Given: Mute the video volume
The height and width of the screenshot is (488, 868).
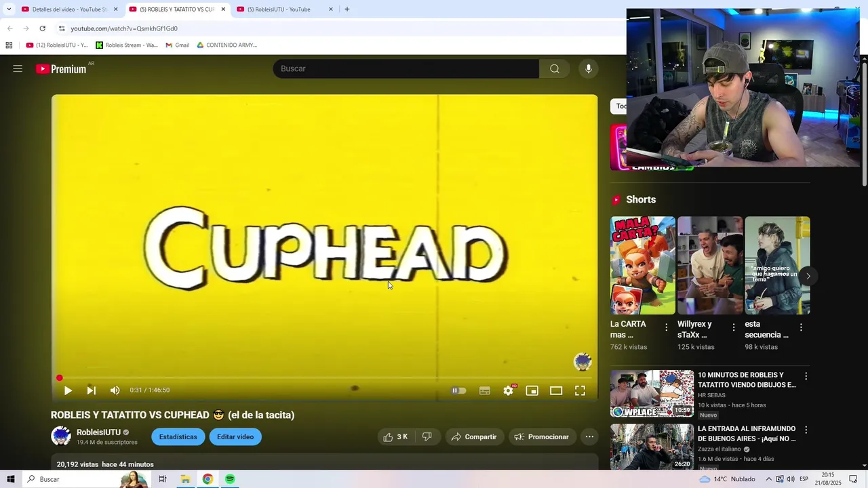Looking at the screenshot, I should [x=115, y=390].
